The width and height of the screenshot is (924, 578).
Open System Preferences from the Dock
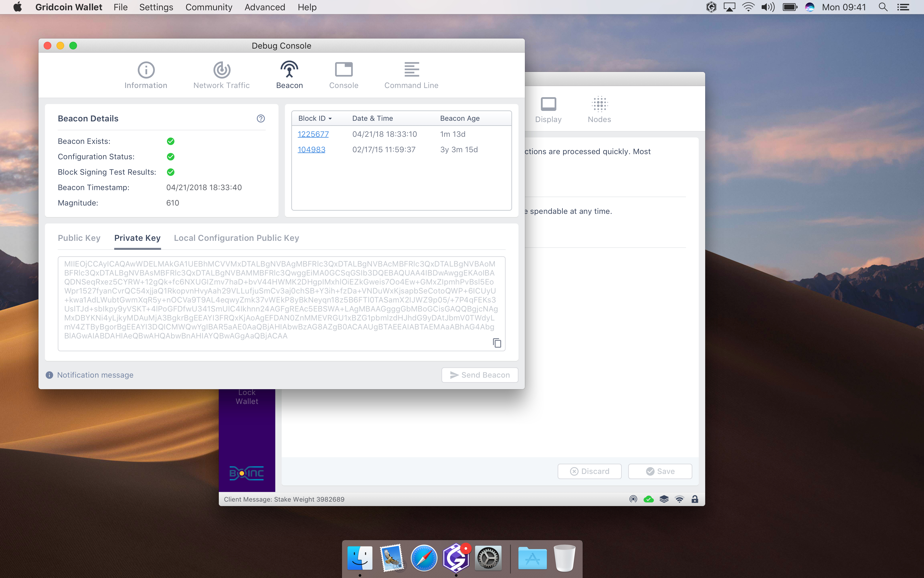click(x=488, y=558)
